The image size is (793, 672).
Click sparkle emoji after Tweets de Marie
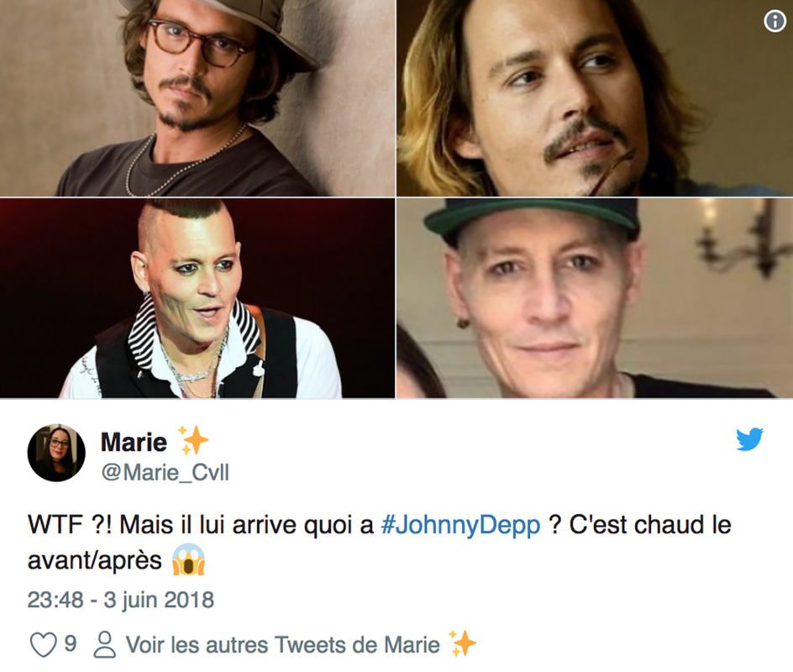point(462,643)
